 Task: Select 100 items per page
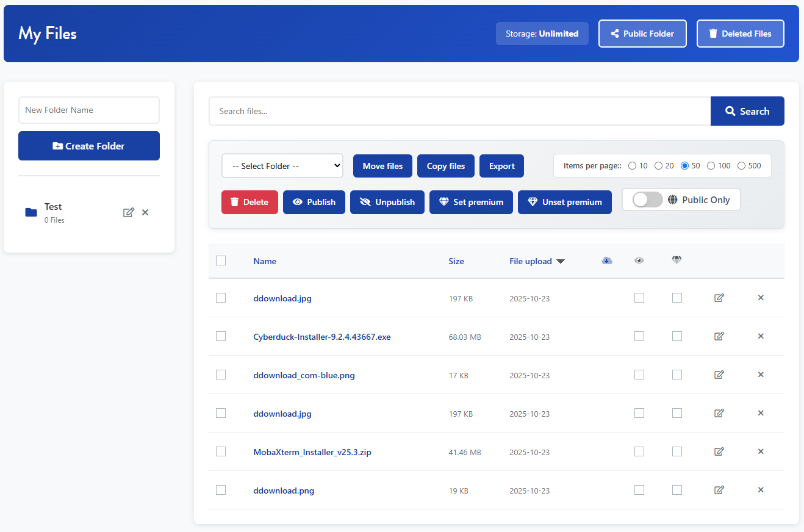[711, 165]
